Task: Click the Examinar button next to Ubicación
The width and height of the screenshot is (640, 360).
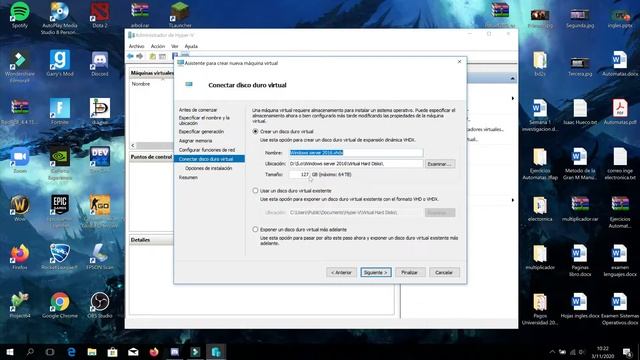Action: pyautogui.click(x=440, y=164)
